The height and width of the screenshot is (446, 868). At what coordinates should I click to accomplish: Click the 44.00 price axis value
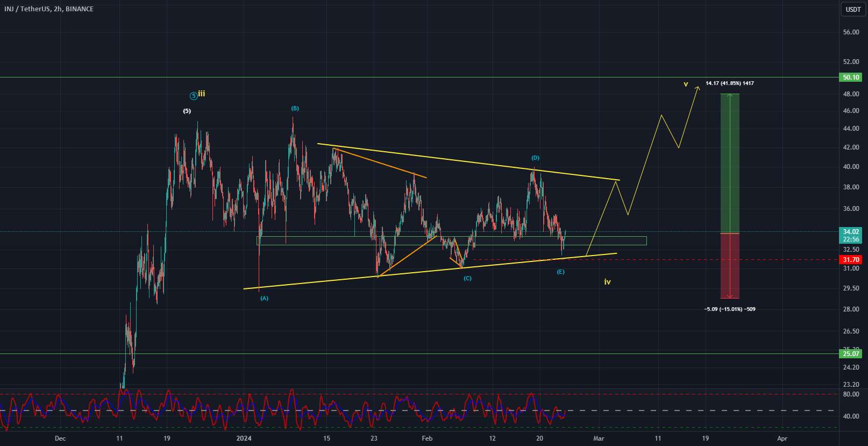coord(851,129)
